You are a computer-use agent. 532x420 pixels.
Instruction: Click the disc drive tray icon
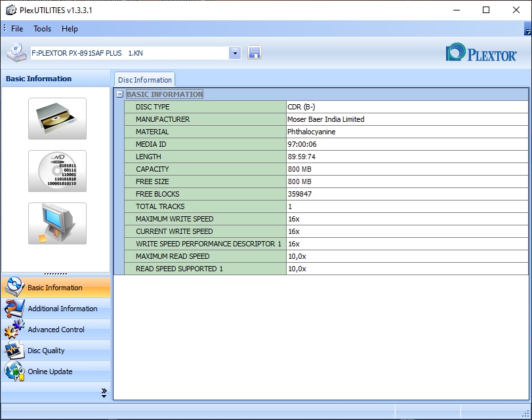[57, 119]
